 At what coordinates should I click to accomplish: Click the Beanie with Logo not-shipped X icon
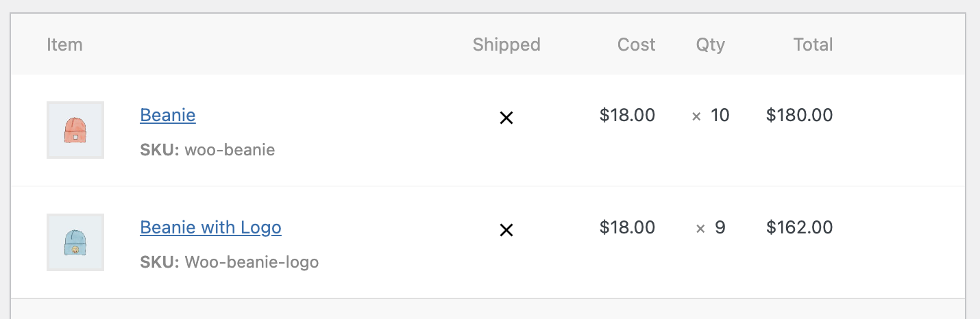click(506, 231)
